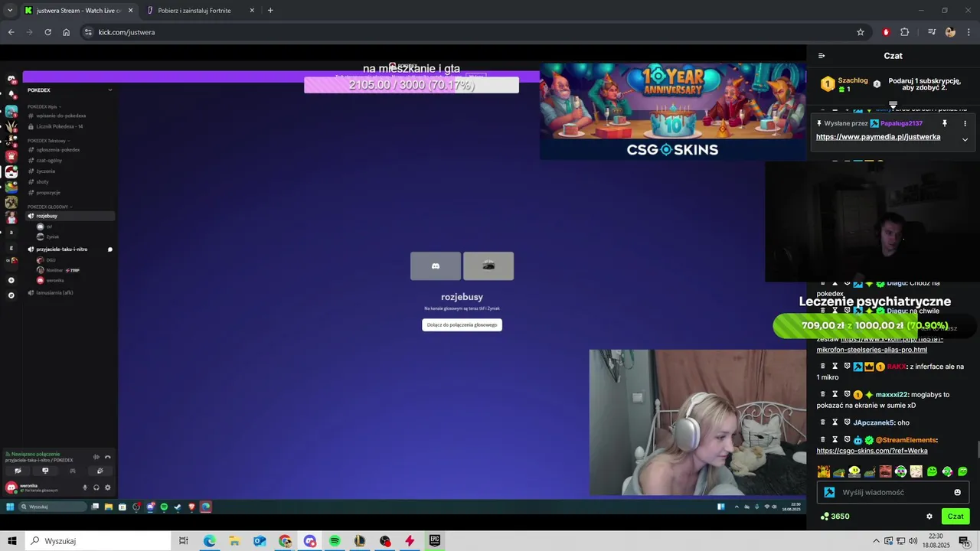Close the justwera Stream tab
Viewport: 980px width, 551px height.
click(130, 11)
